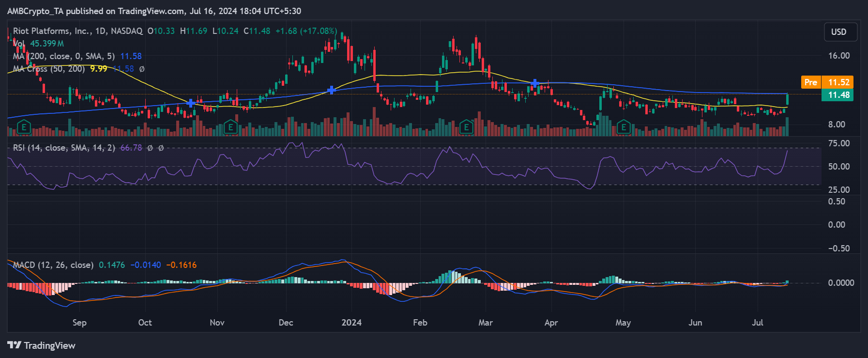Click the MACD histogram value 0.1476
The image size is (868, 358).
112,265
